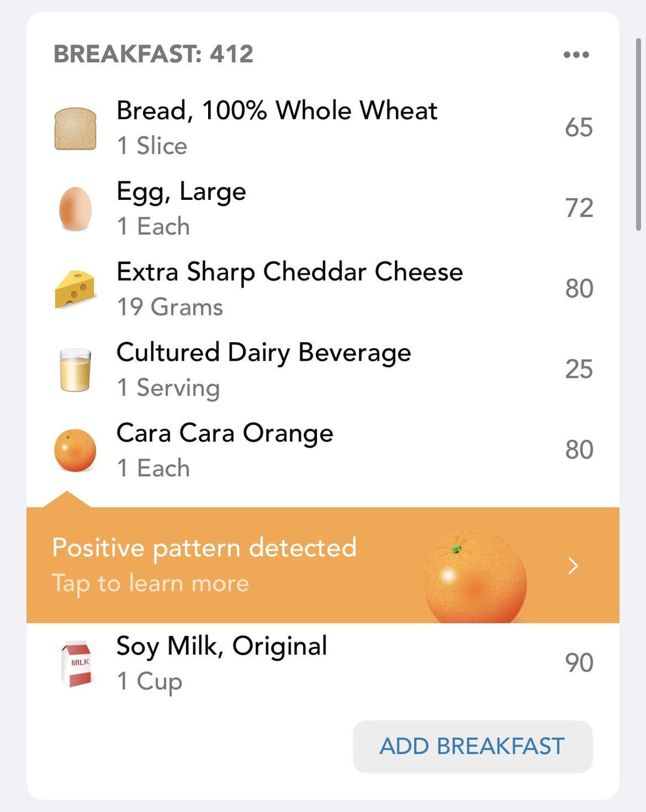Tap the egg icon

[75, 209]
